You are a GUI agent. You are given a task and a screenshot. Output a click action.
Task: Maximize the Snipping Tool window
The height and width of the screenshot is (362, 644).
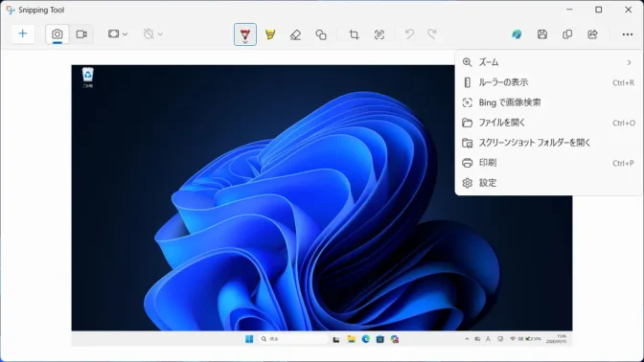[599, 10]
